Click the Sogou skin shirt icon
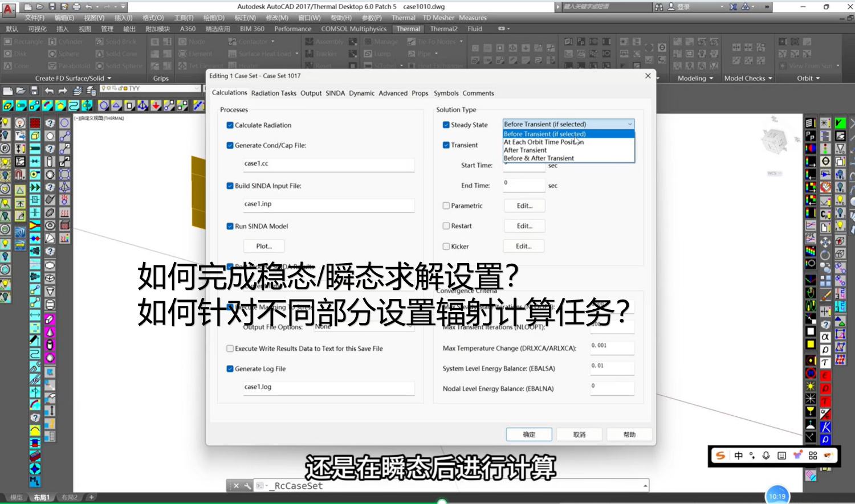The width and height of the screenshot is (855, 504). (x=797, y=455)
